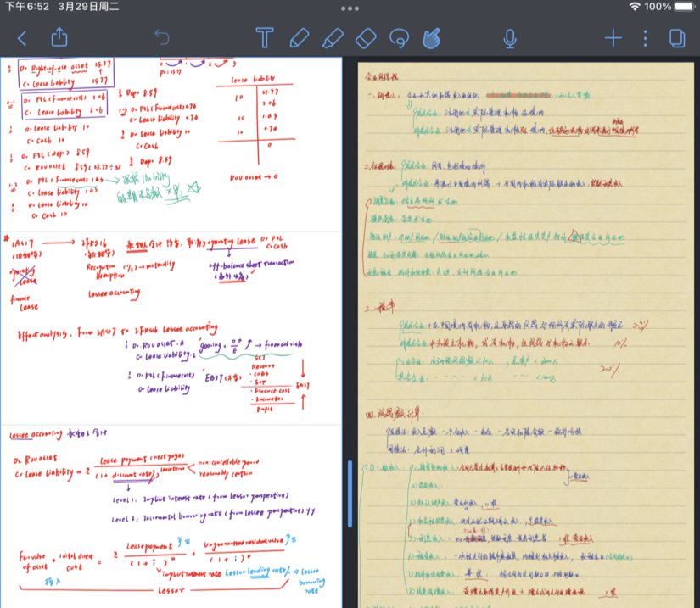Open the three-dot more options menu
Image resolution: width=700 pixels, height=608 pixels.
[645, 38]
